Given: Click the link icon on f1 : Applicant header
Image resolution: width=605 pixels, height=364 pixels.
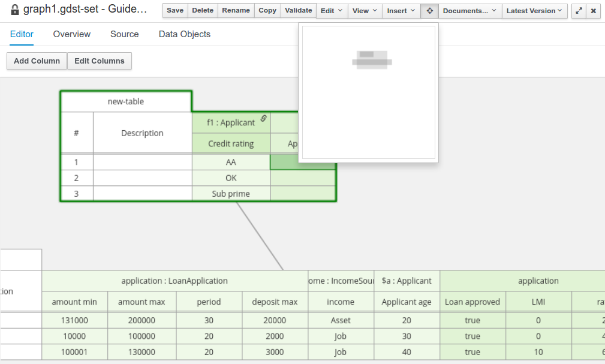Looking at the screenshot, I should click(263, 118).
